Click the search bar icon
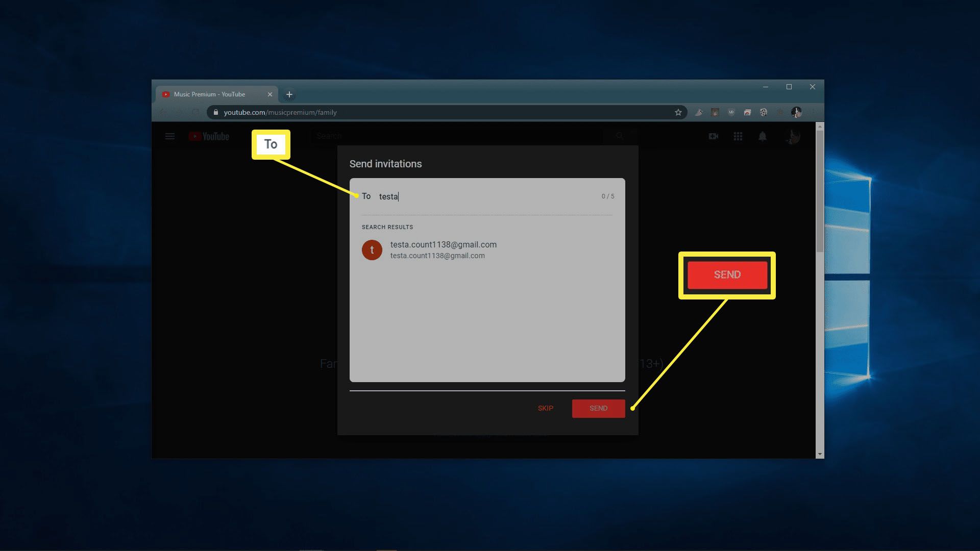The height and width of the screenshot is (551, 980). tap(618, 136)
